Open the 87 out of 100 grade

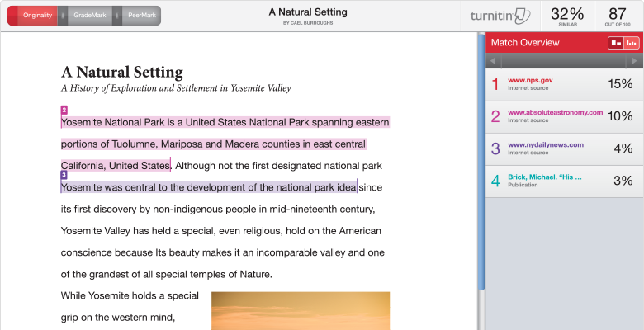[x=617, y=16]
